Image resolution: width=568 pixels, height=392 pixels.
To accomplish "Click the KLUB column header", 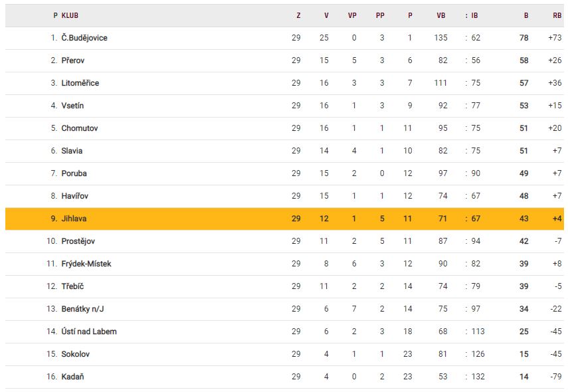I will coord(70,15).
